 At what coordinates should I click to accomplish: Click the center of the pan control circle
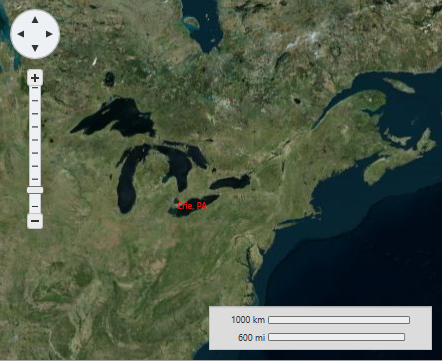pyautogui.click(x=35, y=34)
